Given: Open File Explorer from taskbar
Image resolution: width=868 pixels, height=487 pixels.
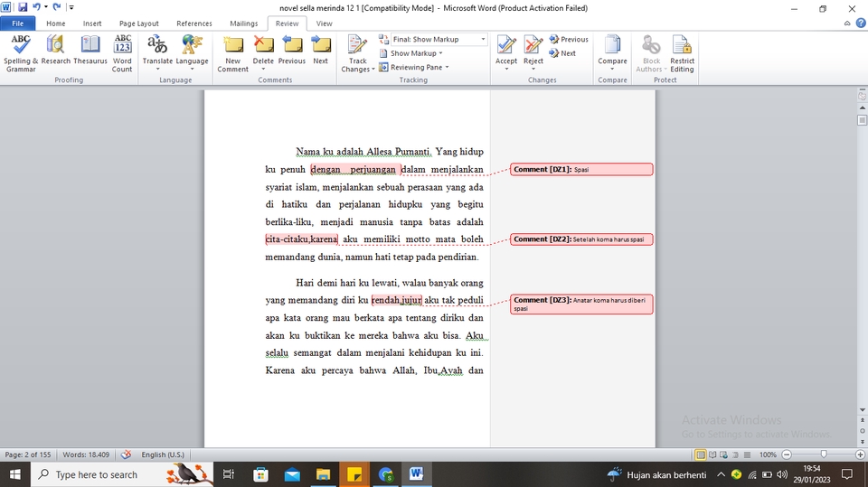Looking at the screenshot, I should [x=323, y=474].
